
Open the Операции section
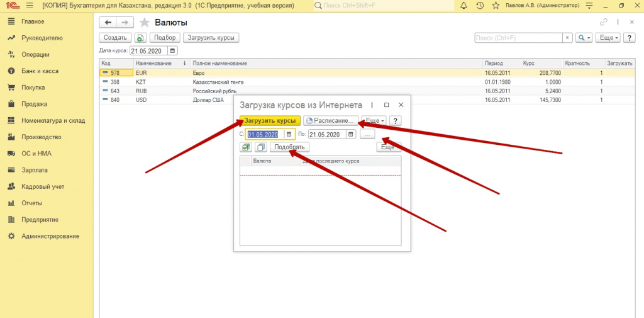point(35,54)
